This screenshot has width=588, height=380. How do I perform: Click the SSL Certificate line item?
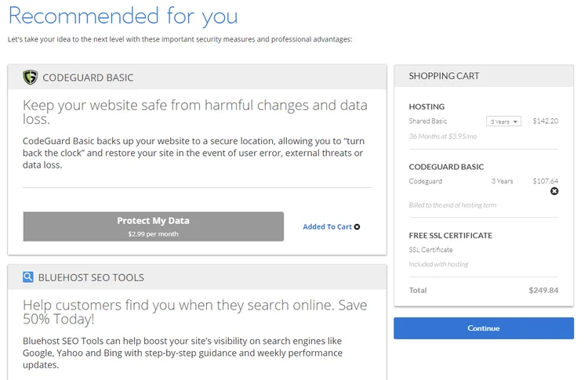pyautogui.click(x=431, y=250)
